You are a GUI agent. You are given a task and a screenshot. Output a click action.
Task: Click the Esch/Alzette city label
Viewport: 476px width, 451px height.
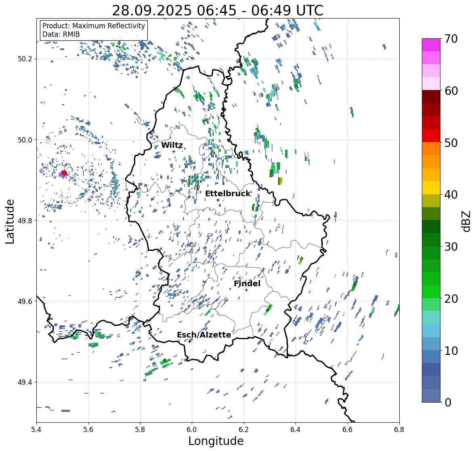204,335
